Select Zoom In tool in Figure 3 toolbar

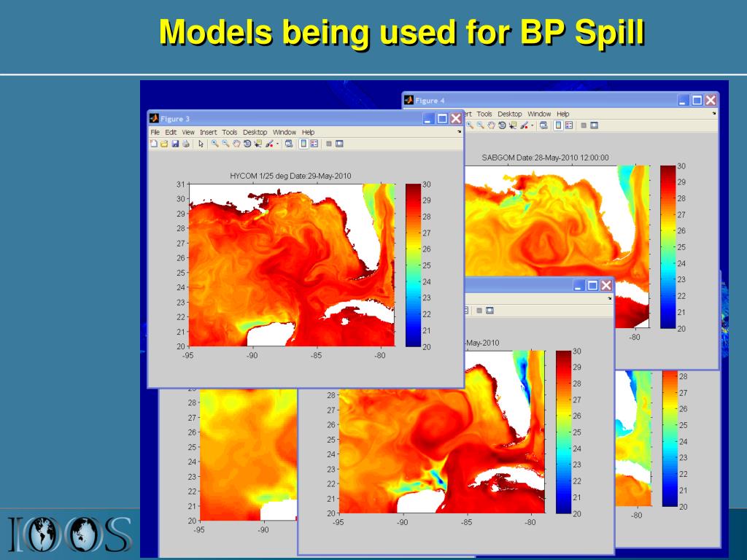click(x=215, y=144)
